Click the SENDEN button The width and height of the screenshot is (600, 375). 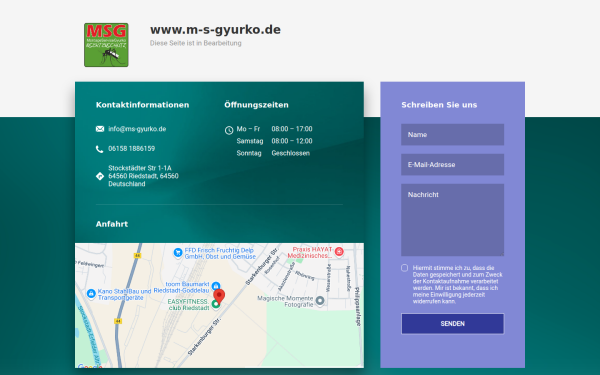click(453, 324)
